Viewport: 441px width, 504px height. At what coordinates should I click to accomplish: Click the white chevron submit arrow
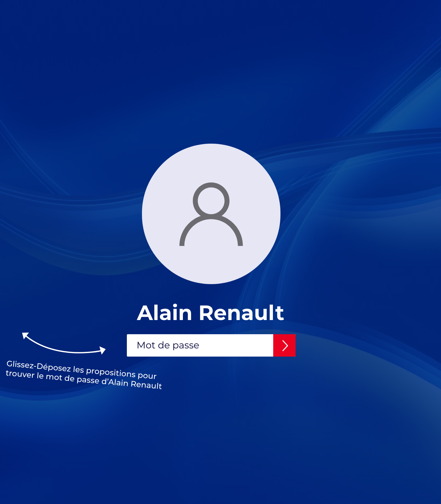click(x=285, y=346)
